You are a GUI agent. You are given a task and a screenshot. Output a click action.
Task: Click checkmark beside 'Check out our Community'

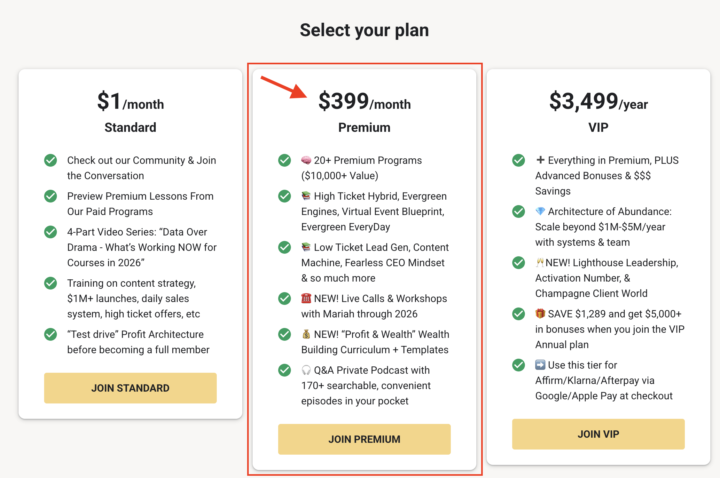(x=51, y=160)
